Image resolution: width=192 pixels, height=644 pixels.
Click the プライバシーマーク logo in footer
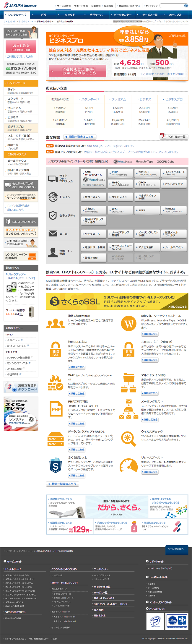pos(155,621)
